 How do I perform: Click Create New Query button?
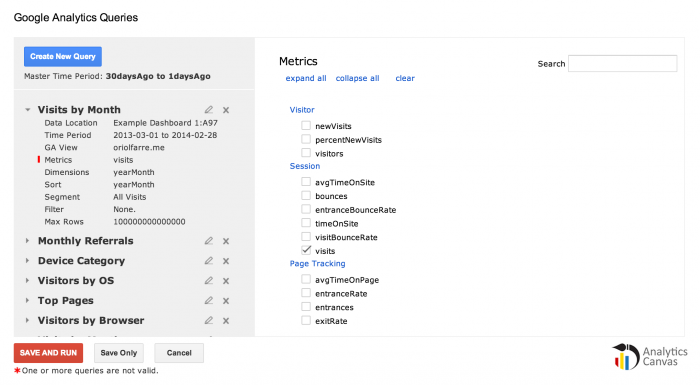point(63,57)
